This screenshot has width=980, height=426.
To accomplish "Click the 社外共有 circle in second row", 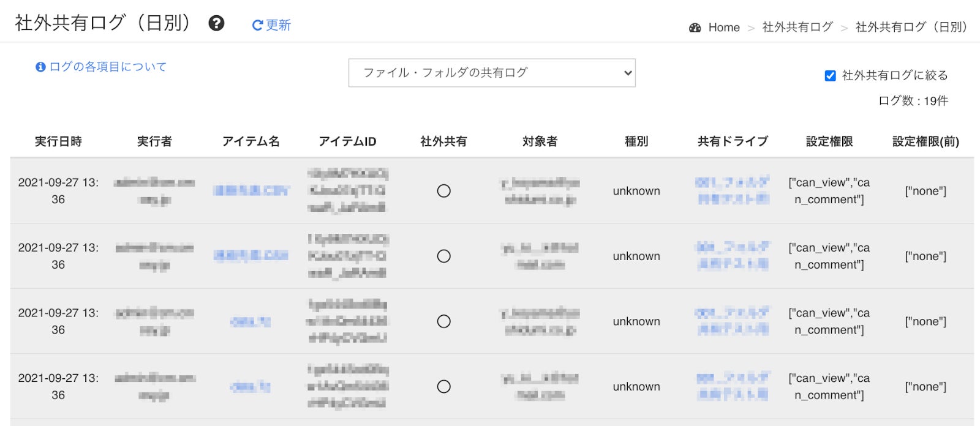I will coord(444,256).
